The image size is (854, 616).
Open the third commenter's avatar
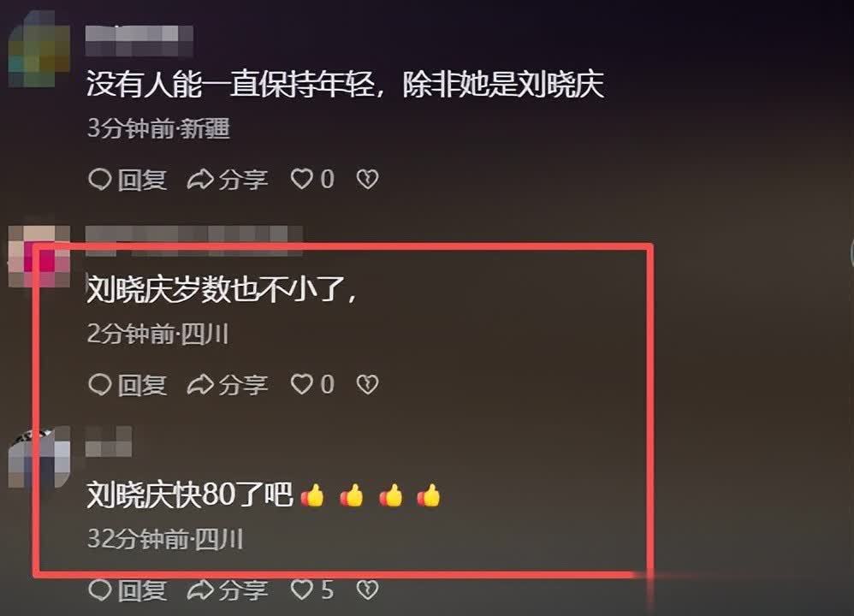click(39, 457)
